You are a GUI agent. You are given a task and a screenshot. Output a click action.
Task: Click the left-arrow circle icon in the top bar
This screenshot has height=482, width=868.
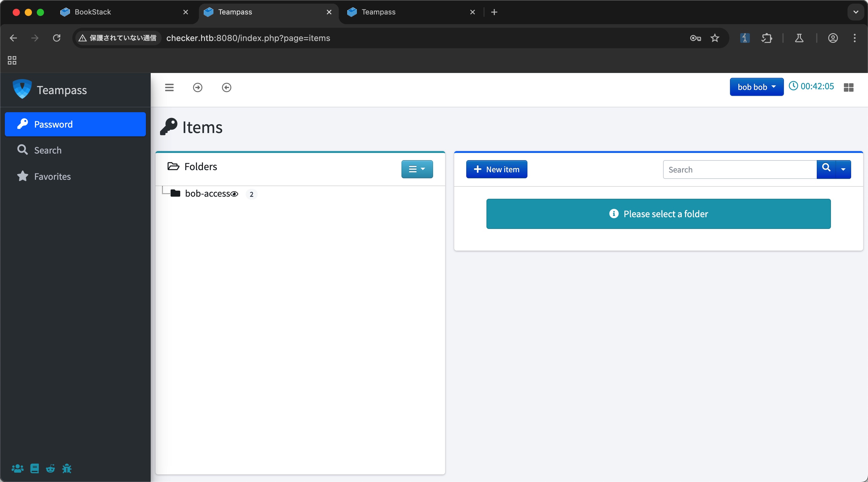pos(226,87)
